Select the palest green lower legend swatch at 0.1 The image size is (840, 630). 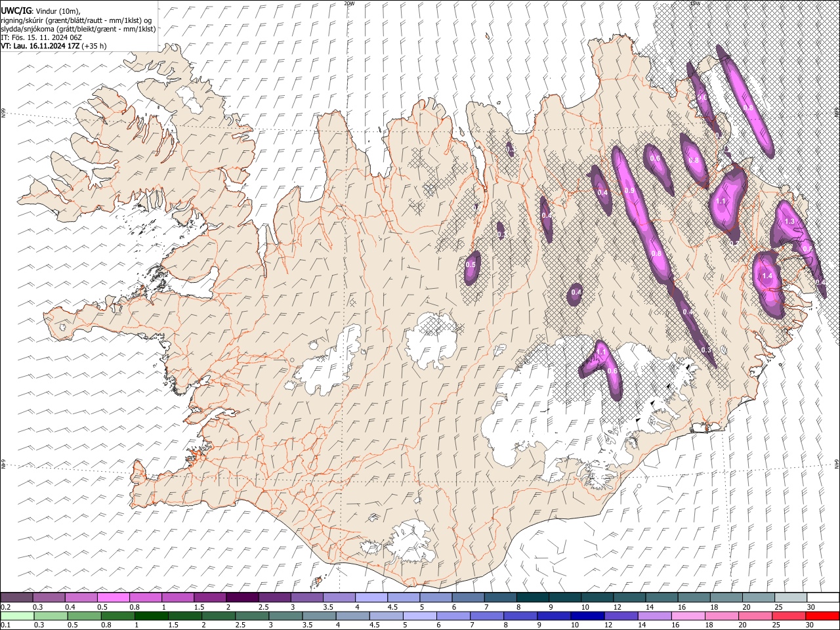tap(17, 616)
